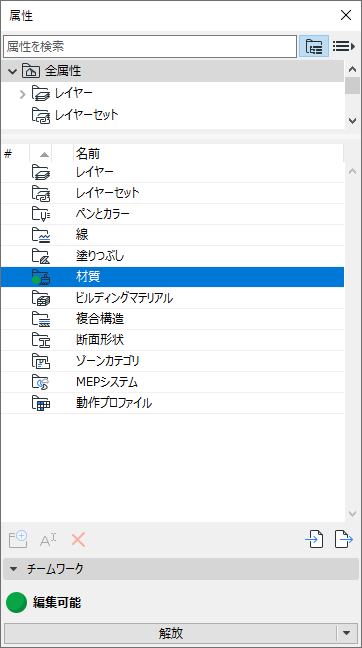Screen dimensions: 362x648
Task: Select the 複合構造 row name
Action: coord(100,319)
